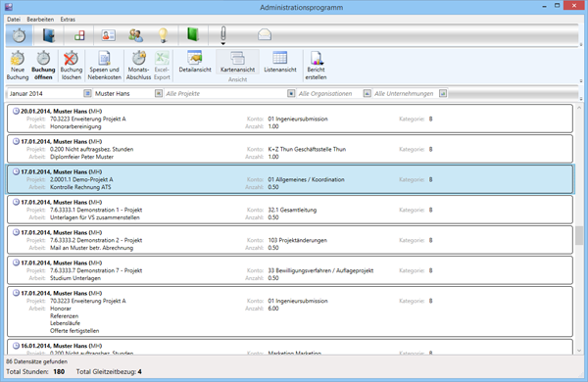Open the Bearbeiten menu

pyautogui.click(x=40, y=20)
